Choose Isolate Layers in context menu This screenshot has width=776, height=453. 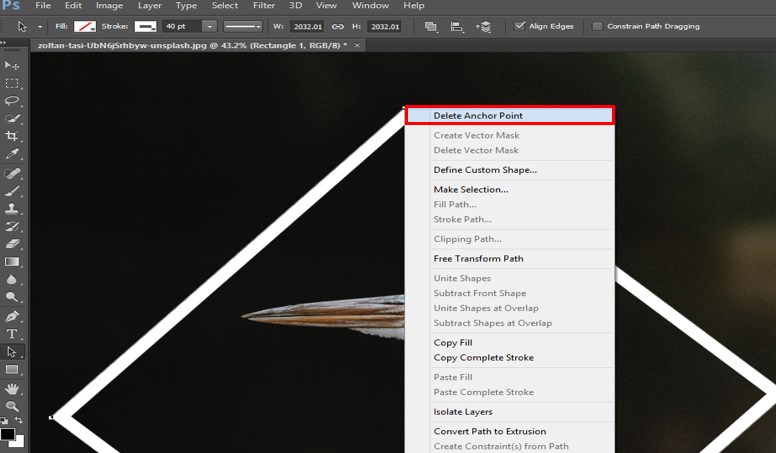(510, 412)
